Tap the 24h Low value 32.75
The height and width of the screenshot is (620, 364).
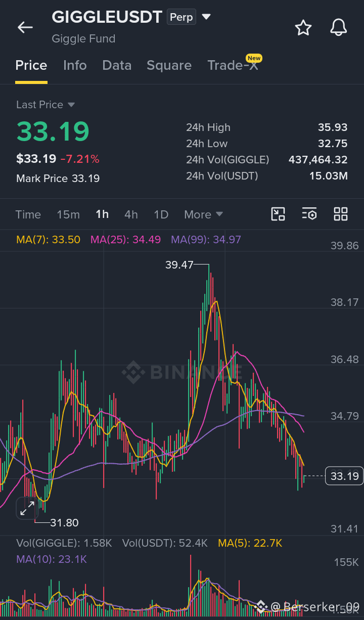[333, 144]
